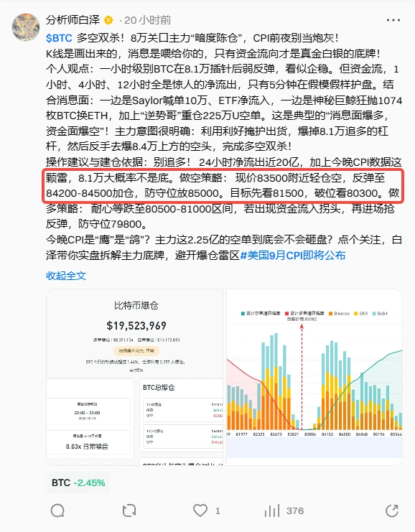Click the view count 376
Screen dimensions: 415x532
pos(295,510)
